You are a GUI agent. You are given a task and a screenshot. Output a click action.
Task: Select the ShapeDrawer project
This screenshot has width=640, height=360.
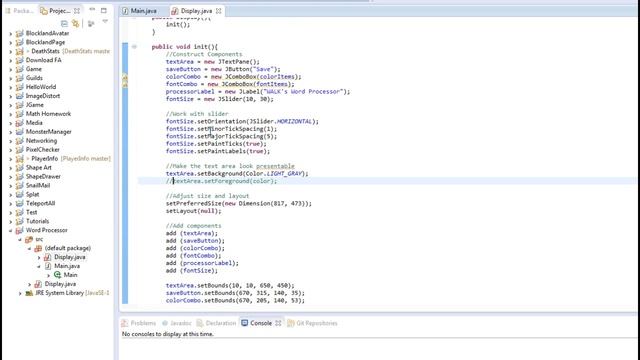click(43, 177)
